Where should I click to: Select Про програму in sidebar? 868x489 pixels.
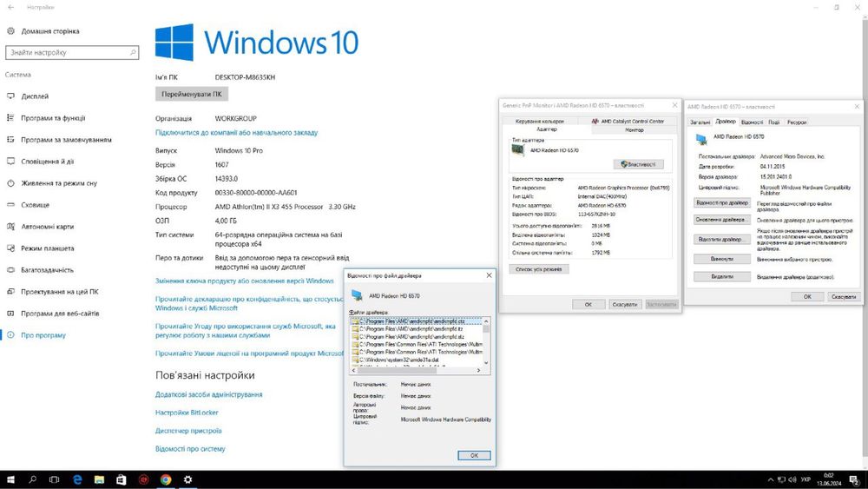[43, 335]
